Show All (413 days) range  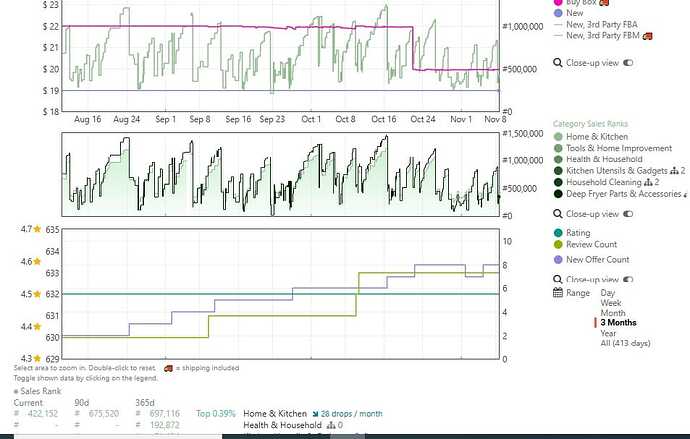tap(625, 343)
